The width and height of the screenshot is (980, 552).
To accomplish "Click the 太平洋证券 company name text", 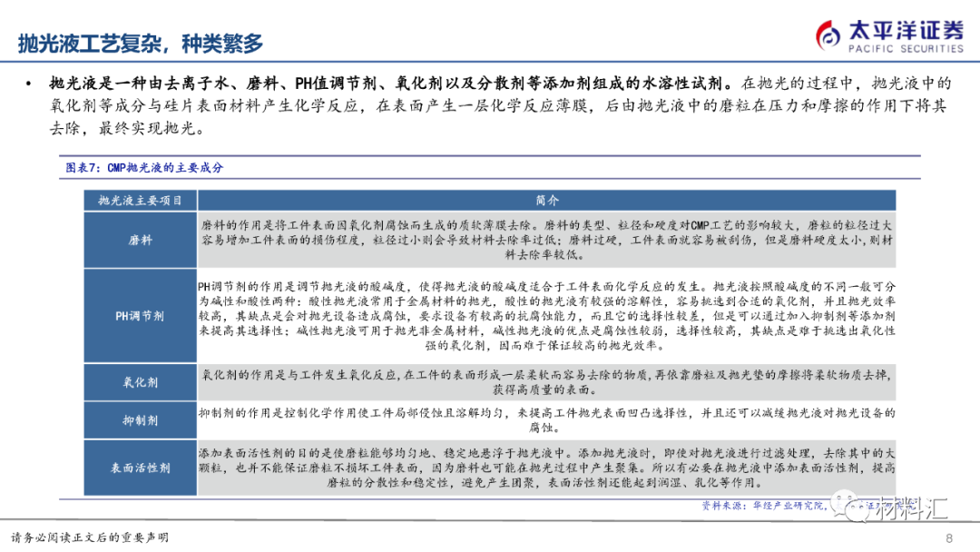I will 906,30.
